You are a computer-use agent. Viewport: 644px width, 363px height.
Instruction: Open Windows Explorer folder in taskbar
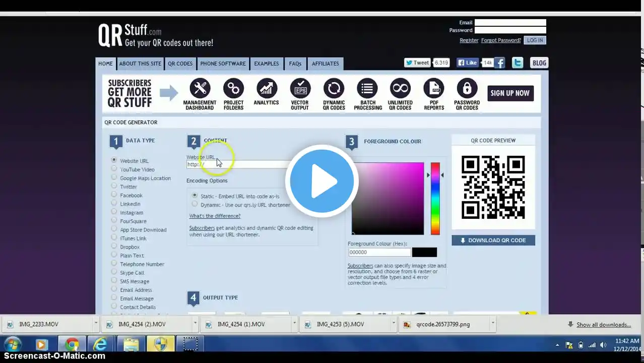tap(131, 345)
